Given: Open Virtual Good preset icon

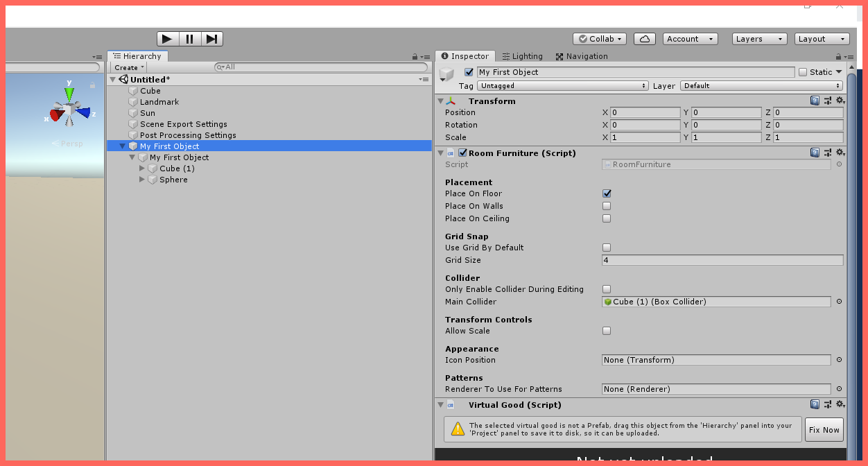Looking at the screenshot, I should (828, 405).
